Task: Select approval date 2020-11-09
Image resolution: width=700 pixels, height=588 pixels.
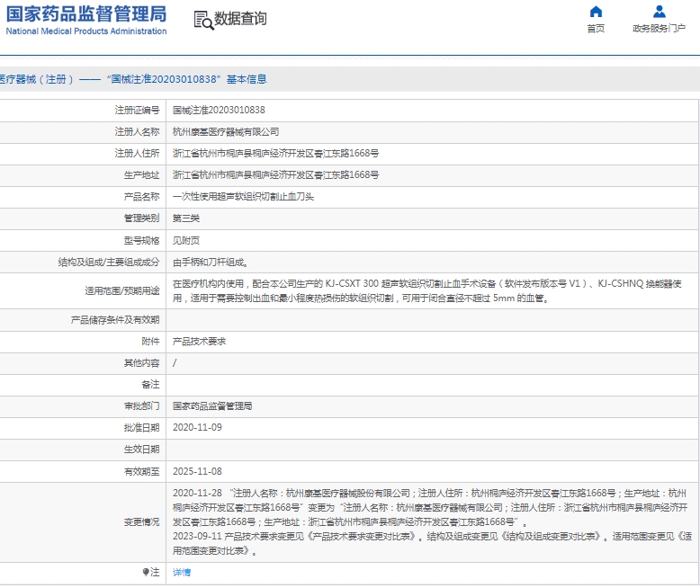Action: click(197, 427)
